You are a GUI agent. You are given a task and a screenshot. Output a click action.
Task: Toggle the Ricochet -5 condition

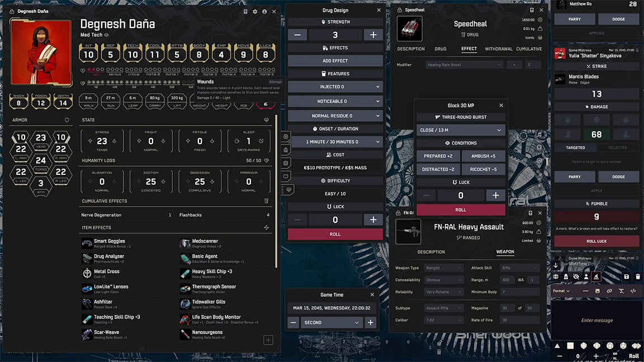(x=483, y=169)
